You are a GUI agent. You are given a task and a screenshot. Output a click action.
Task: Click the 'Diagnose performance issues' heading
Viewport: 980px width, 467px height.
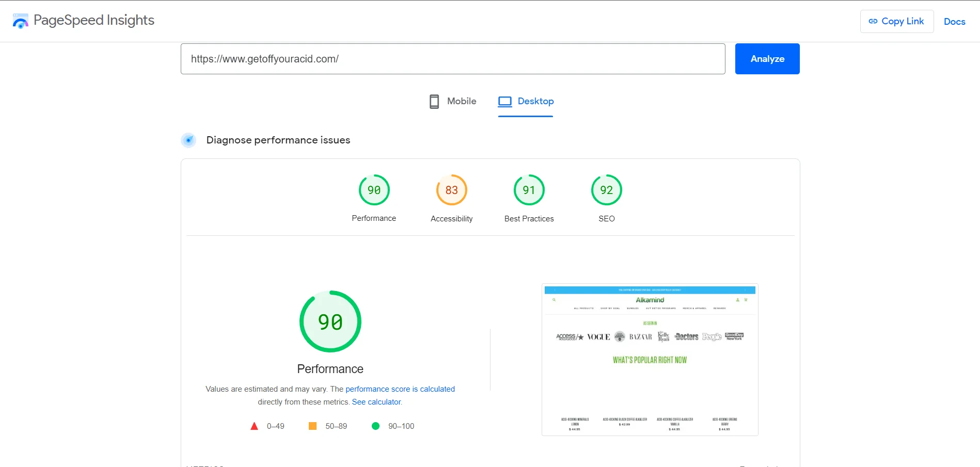click(278, 140)
